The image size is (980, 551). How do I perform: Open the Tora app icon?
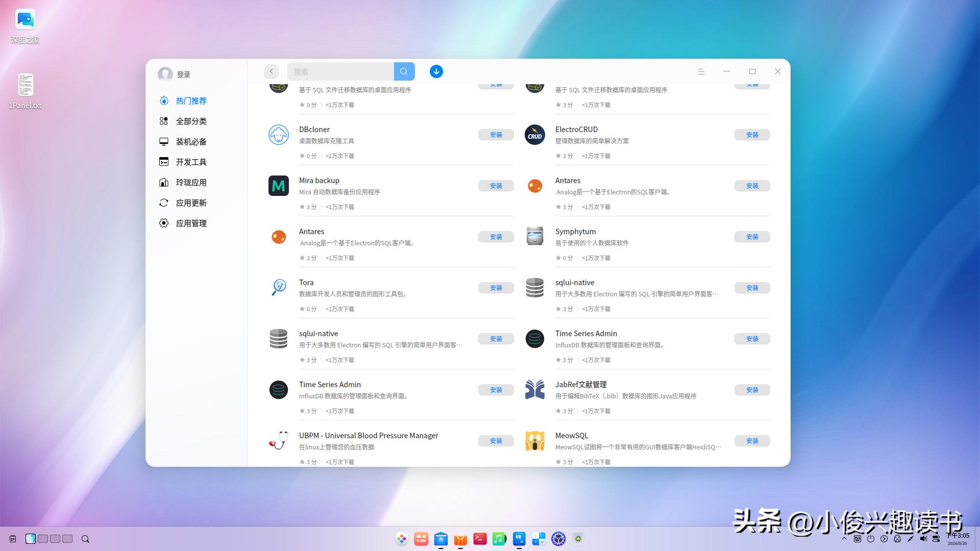pyautogui.click(x=279, y=287)
